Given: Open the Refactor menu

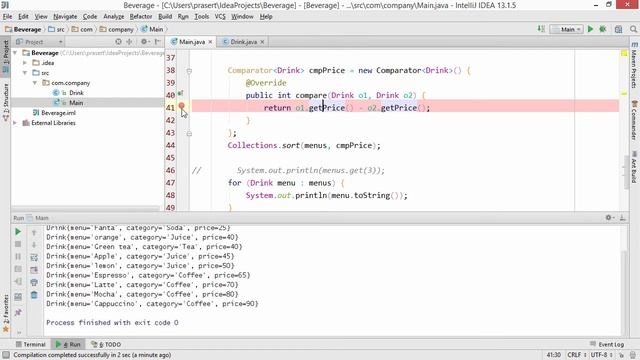Looking at the screenshot, I should [141, 16].
